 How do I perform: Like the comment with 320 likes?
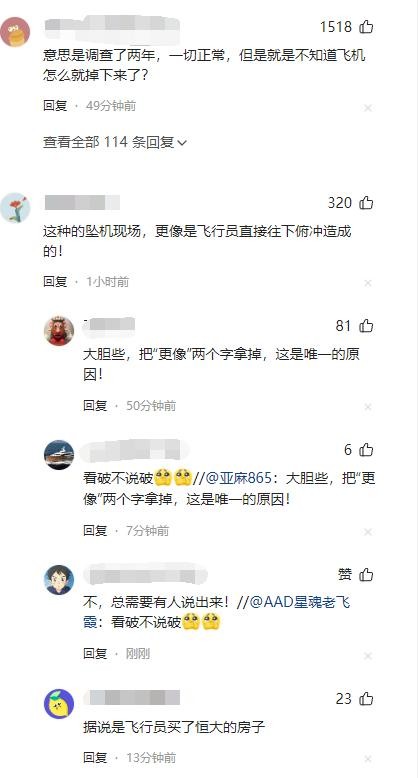pyautogui.click(x=366, y=202)
